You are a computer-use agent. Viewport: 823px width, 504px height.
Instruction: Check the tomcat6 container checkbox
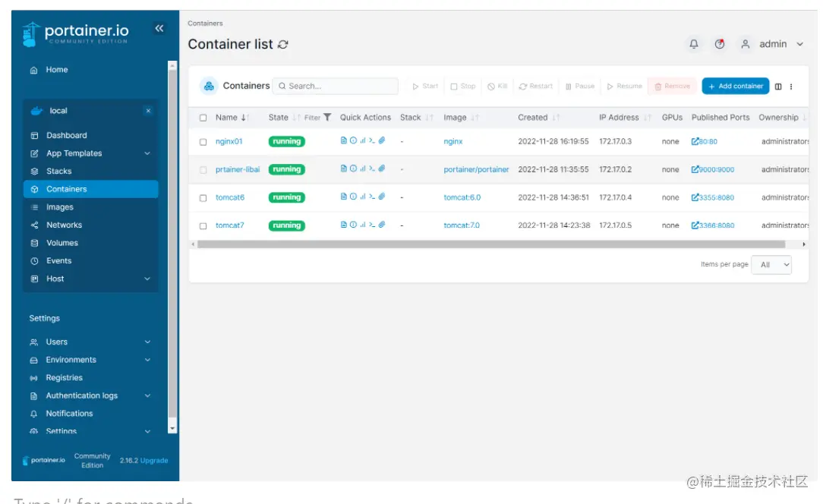click(x=203, y=198)
